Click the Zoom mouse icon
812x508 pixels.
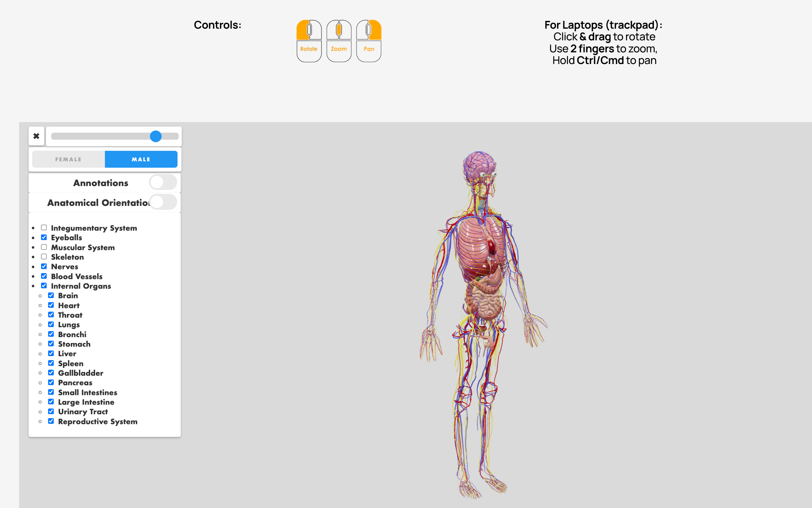pyautogui.click(x=339, y=41)
